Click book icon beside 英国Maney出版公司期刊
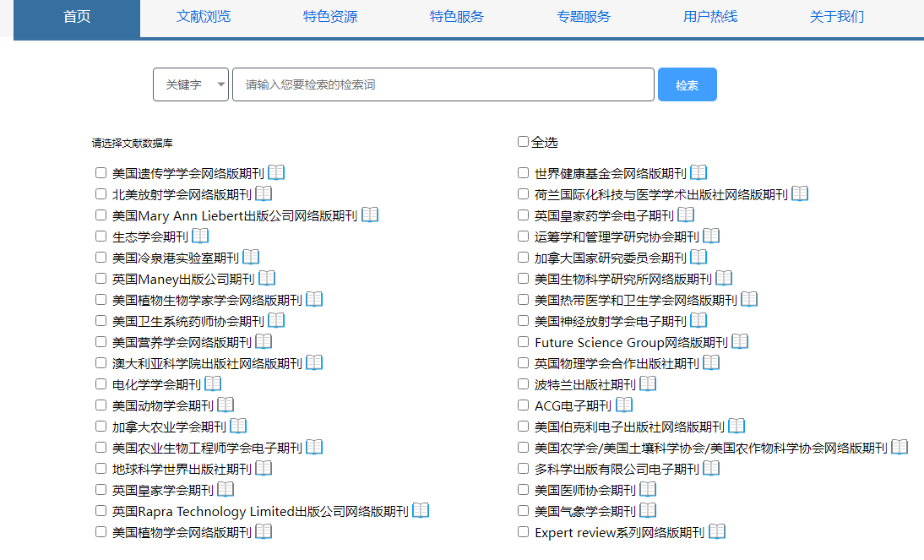 267,278
